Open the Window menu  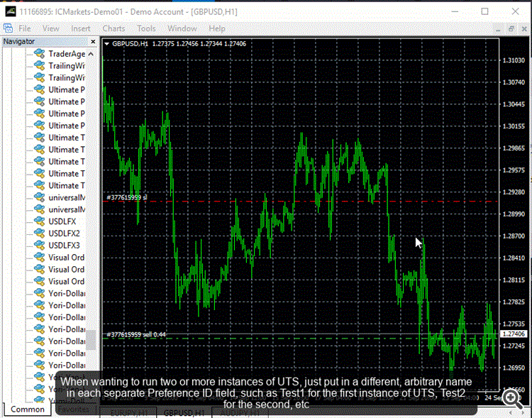click(x=182, y=28)
